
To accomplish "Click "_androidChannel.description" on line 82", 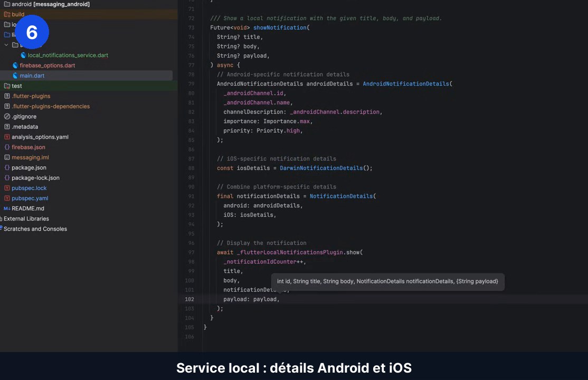I will point(335,112).
